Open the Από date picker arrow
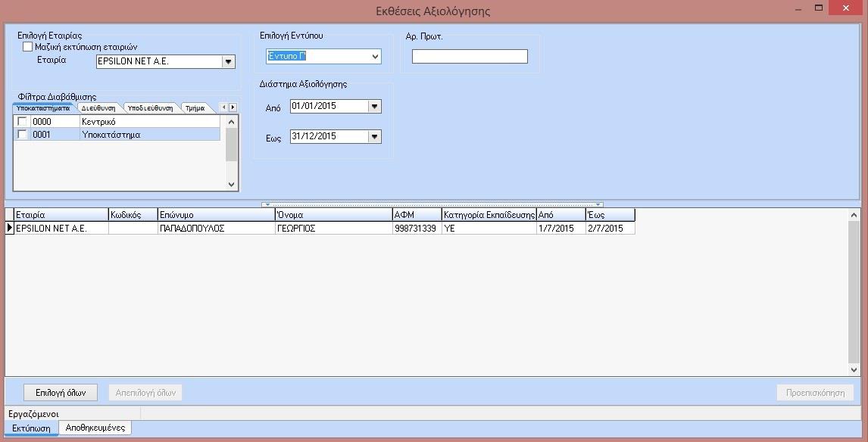 coord(375,106)
